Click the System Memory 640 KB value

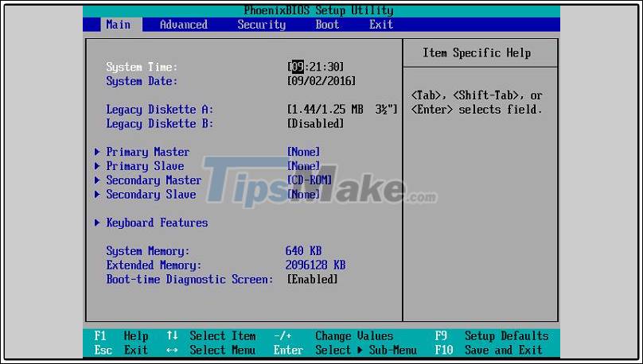[x=303, y=250]
